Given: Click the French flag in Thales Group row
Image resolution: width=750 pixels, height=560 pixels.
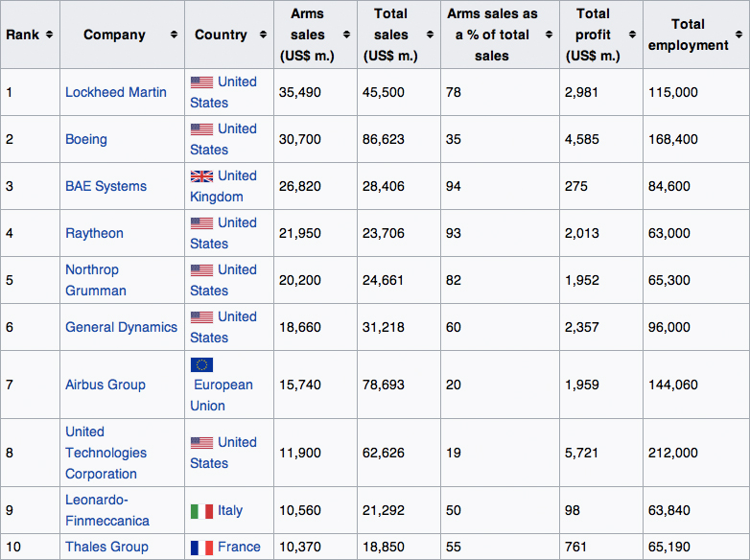Looking at the screenshot, I should [201, 548].
